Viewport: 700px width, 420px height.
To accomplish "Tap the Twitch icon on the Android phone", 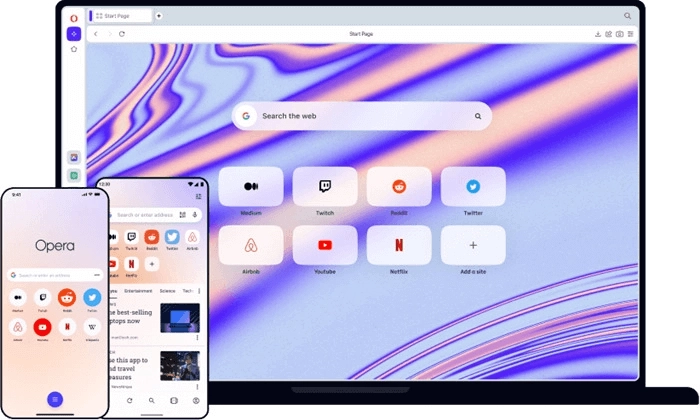I will click(131, 237).
